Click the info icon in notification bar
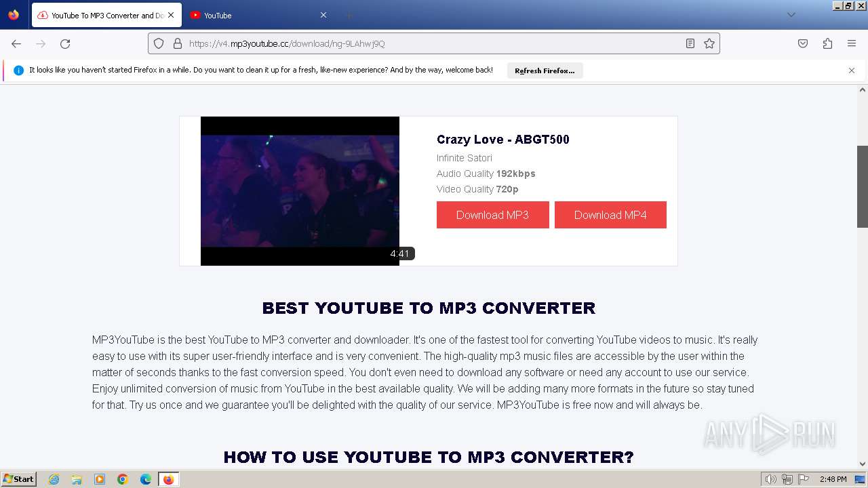This screenshot has height=488, width=868. tap(18, 70)
